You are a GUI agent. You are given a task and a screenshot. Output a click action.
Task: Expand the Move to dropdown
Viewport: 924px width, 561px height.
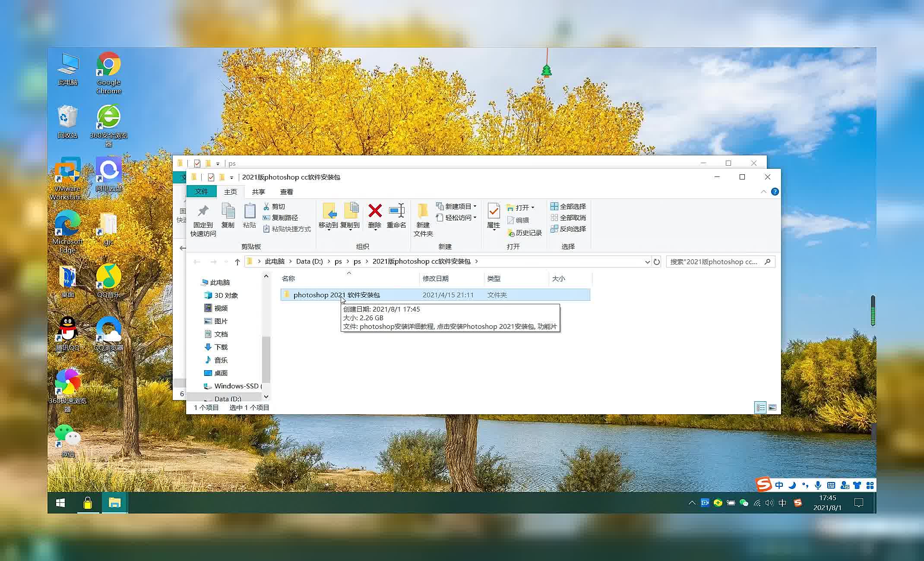coord(328,230)
